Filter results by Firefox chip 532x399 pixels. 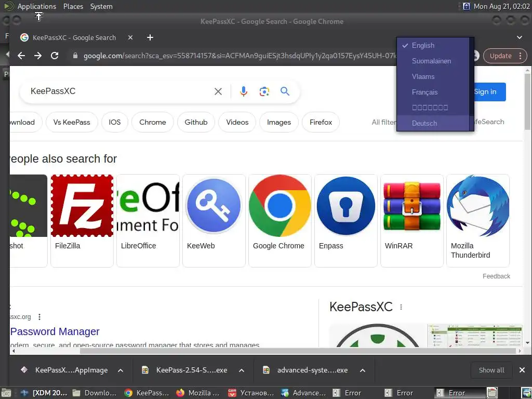321,122
